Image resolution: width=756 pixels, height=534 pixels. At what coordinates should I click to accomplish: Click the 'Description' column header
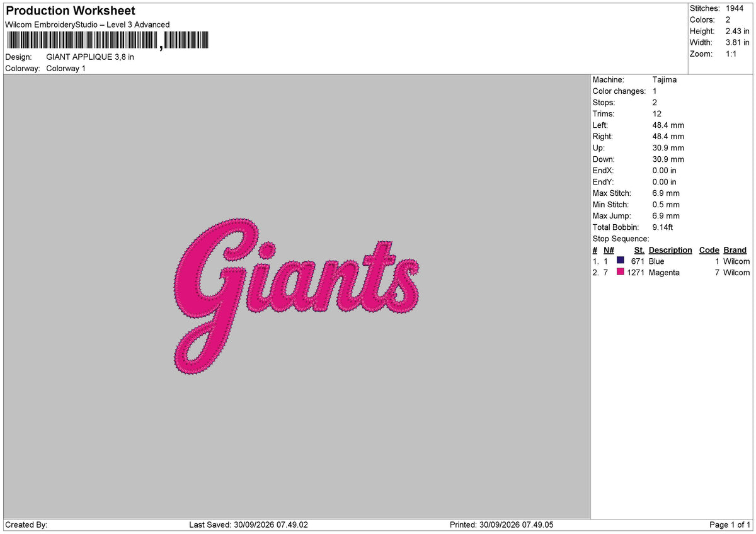click(x=670, y=250)
